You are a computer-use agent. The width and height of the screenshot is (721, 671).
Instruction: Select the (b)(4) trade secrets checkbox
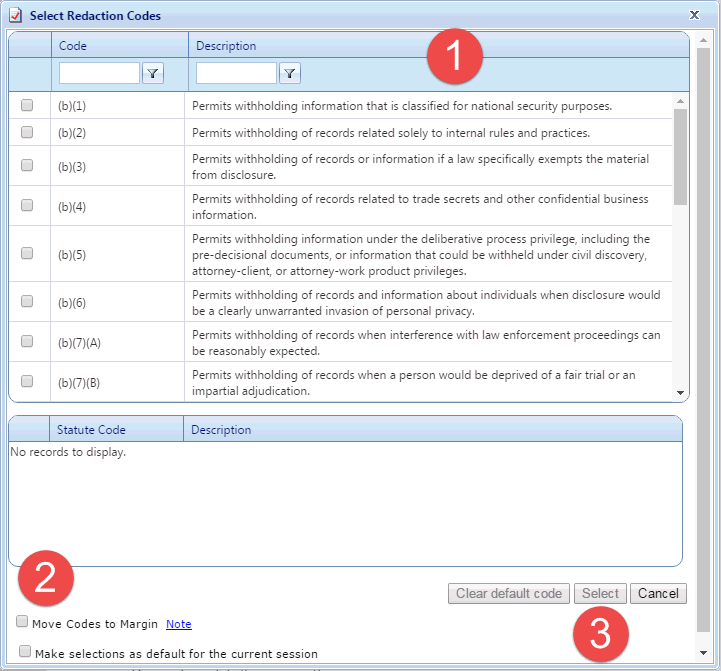(x=27, y=205)
